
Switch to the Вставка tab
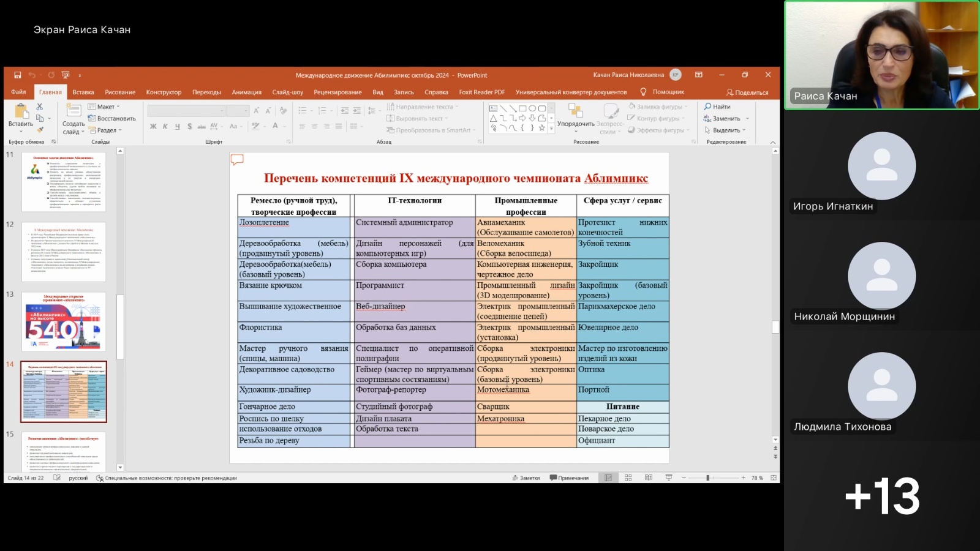[83, 92]
